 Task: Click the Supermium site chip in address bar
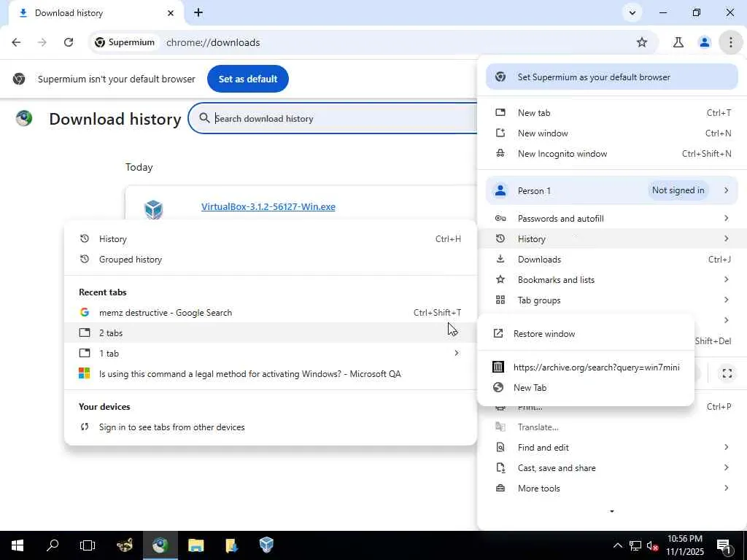(124, 42)
